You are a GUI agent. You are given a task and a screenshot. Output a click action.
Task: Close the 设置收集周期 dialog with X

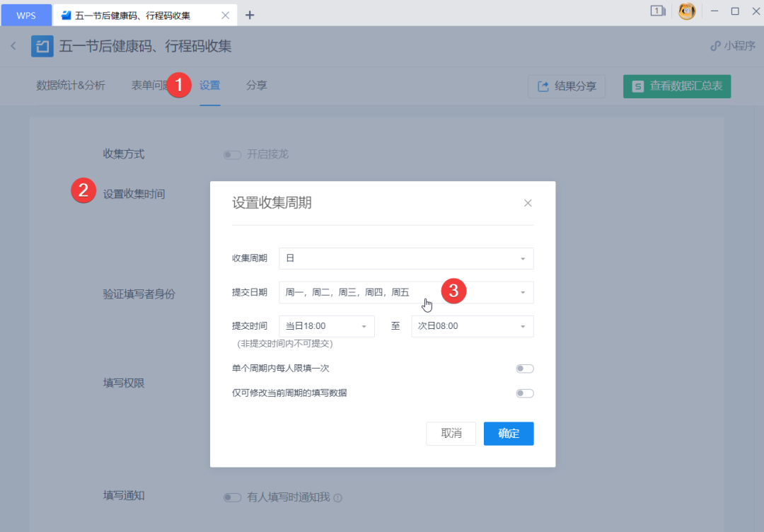tap(528, 203)
